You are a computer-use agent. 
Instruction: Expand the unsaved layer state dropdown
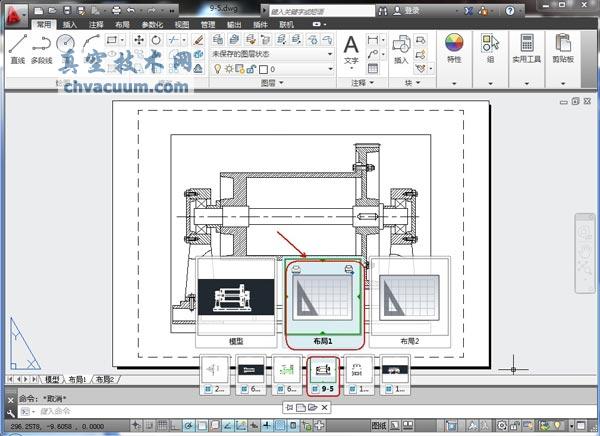click(x=329, y=54)
